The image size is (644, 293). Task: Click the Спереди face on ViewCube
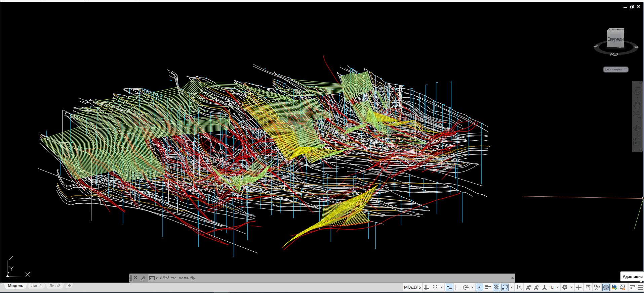[x=615, y=40]
